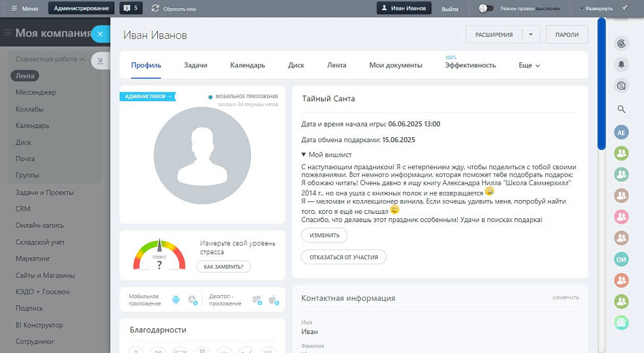Screen dimensions: 644x353
Task: Expand the Еще tab menu
Action: point(530,65)
